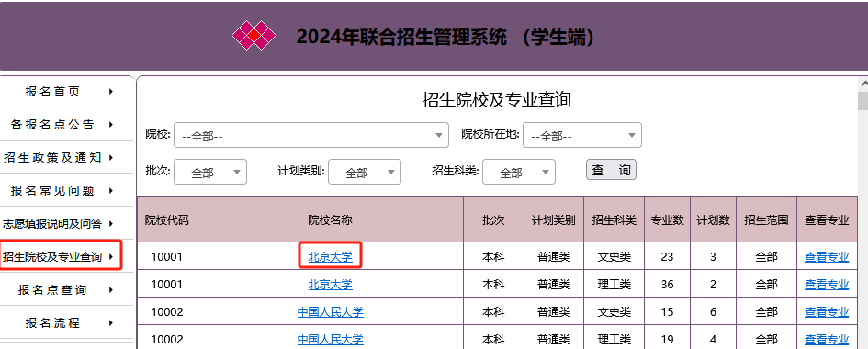Click 查看专业 for 中国人民大学 文史类
This screenshot has width=868, height=349.
coord(827,312)
